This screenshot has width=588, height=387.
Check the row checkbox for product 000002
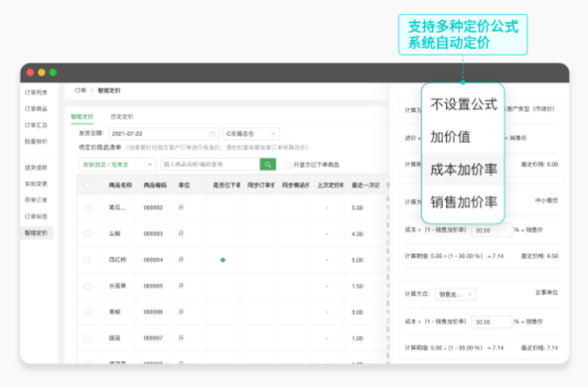click(87, 207)
